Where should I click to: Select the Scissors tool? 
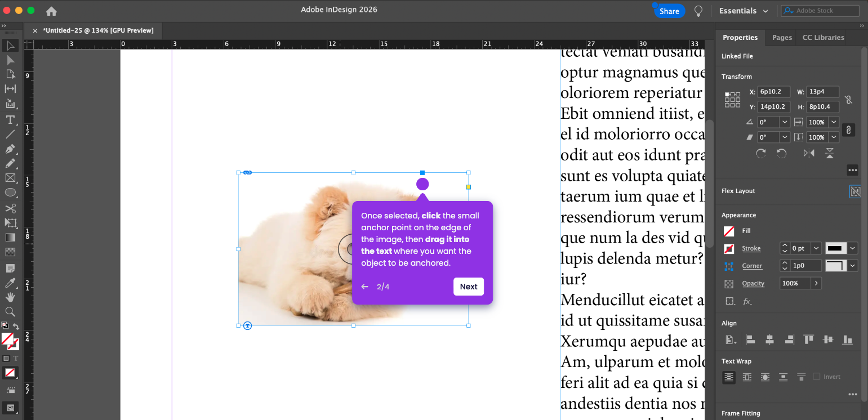coord(10,208)
